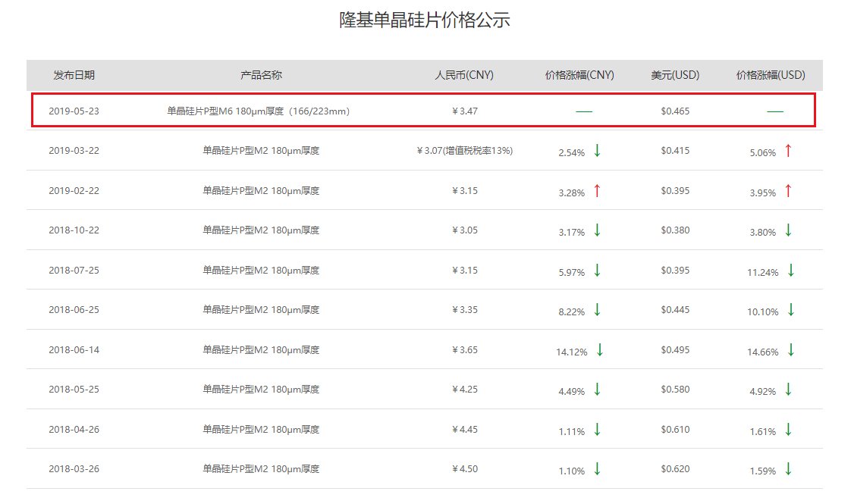Viewport: 851px width, 504px height.
Task: Click green down arrow beside 4.92%
Action: tap(788, 390)
